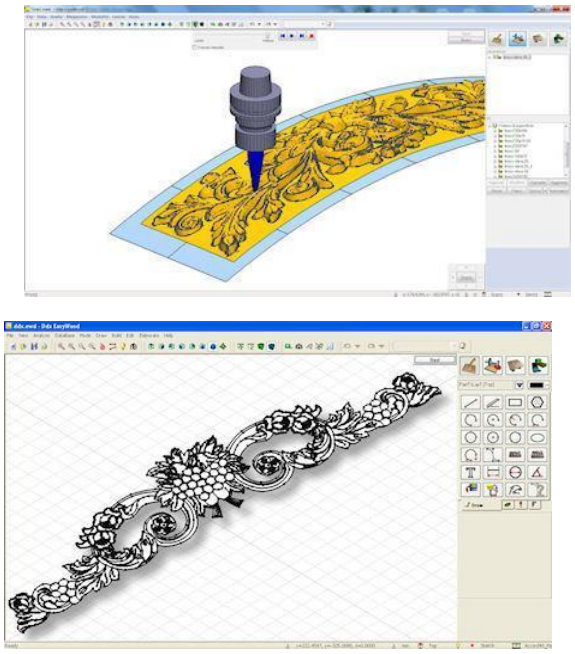Select the Line drawing tool

click(x=471, y=402)
